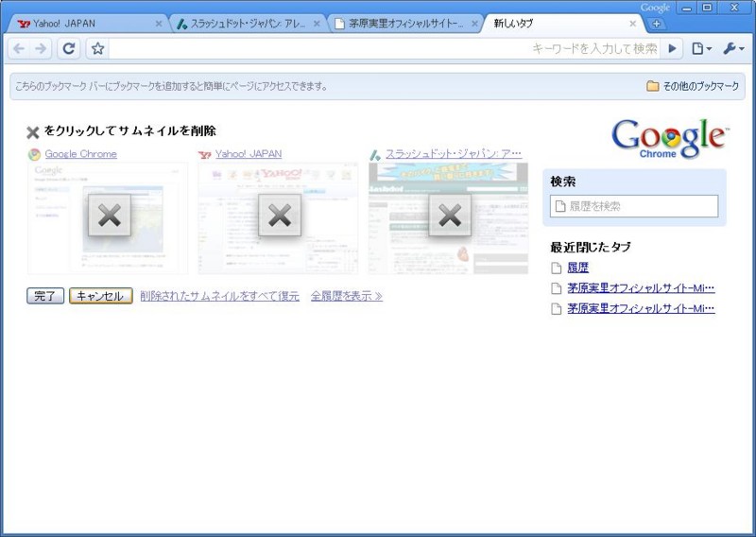756x537 pixels.
Task: Click the Google Chrome favicon
Action: pyautogui.click(x=34, y=154)
